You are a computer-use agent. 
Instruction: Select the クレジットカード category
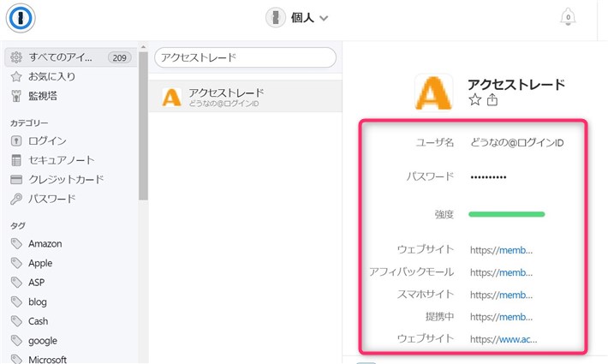pyautogui.click(x=66, y=179)
